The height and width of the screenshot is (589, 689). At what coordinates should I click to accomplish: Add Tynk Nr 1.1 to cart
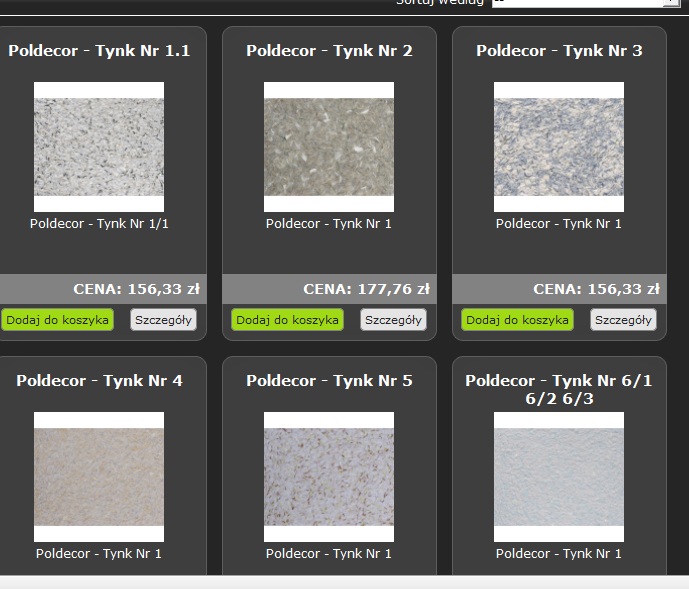click(58, 320)
